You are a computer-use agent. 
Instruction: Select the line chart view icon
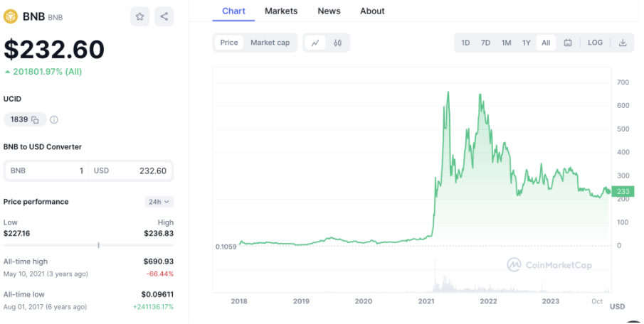pos(315,43)
